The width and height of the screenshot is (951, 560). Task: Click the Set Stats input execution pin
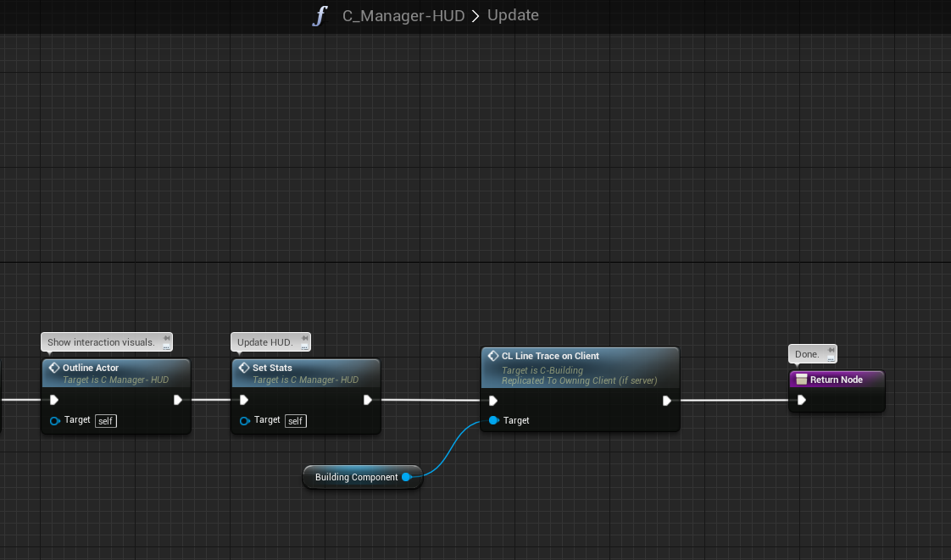pos(244,400)
